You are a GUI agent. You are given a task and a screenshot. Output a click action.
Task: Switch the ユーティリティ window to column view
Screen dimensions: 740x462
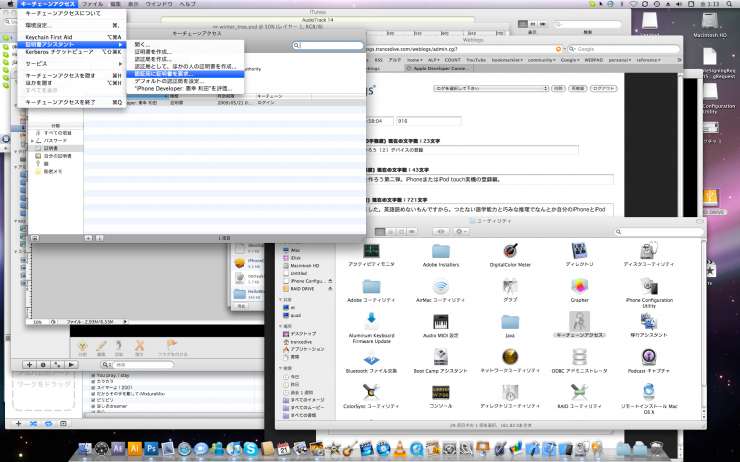401,232
